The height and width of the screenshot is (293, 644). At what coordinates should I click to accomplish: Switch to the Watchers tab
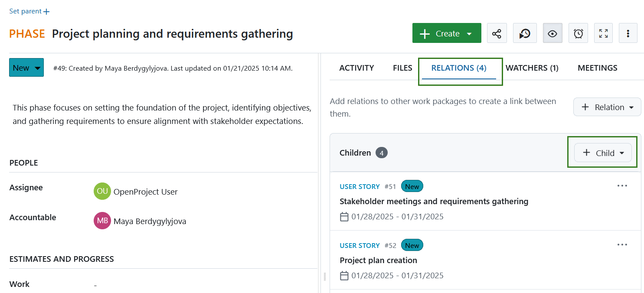coord(532,68)
